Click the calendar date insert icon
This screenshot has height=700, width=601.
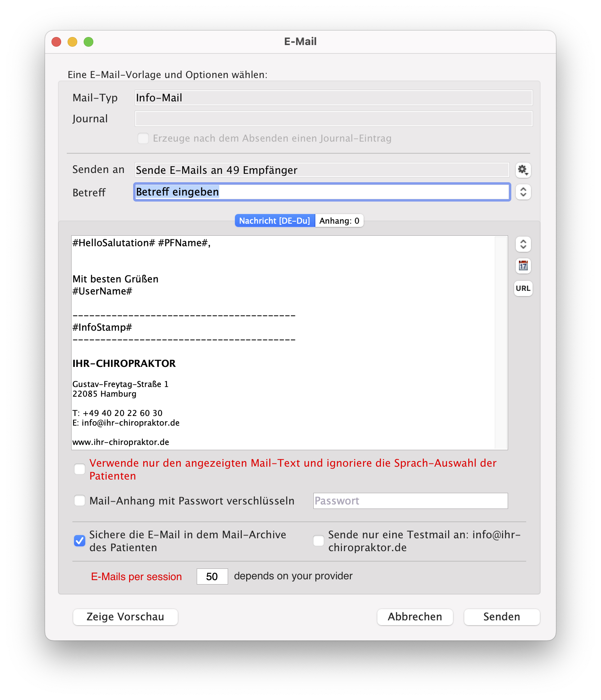(523, 266)
